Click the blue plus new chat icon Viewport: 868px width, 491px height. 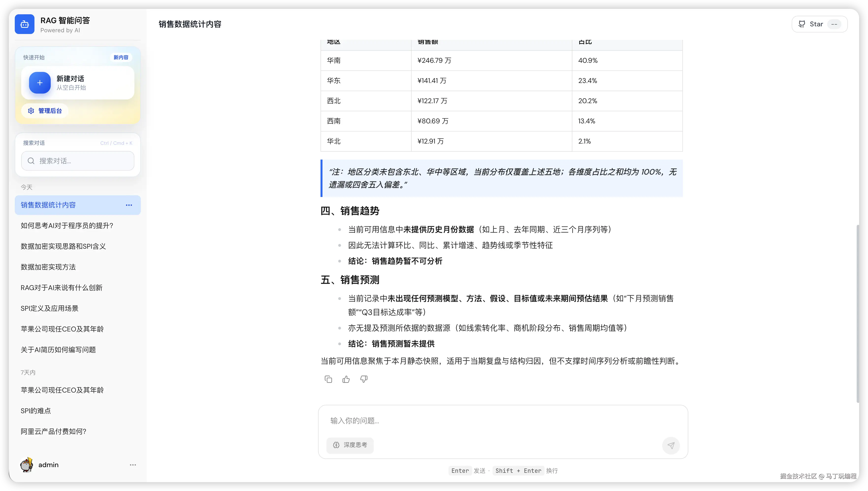40,83
